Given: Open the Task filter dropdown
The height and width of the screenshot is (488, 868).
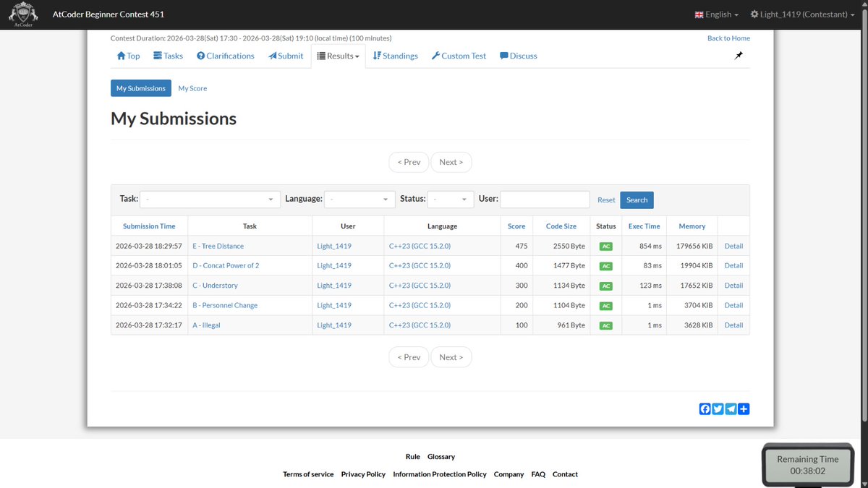Looking at the screenshot, I should point(210,200).
